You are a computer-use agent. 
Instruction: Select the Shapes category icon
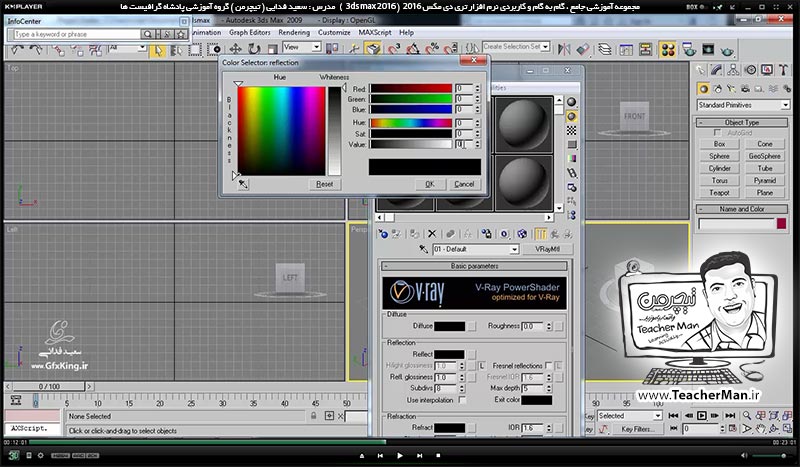click(717, 89)
